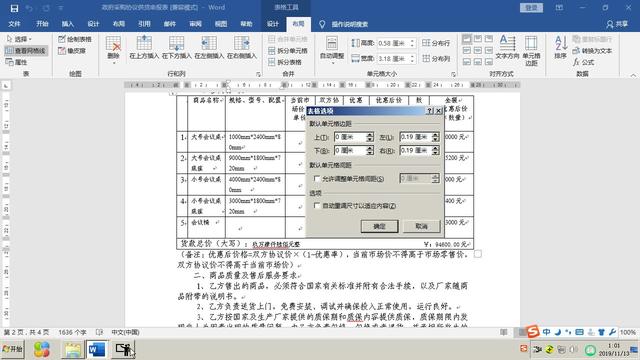Click 文字方向 (Text Direction)

point(507,48)
